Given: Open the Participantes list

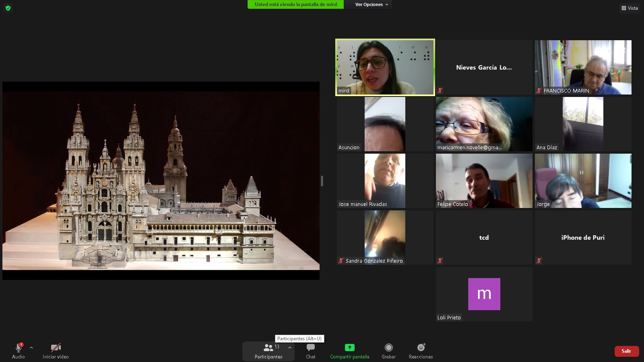Looking at the screenshot, I should pos(268,351).
